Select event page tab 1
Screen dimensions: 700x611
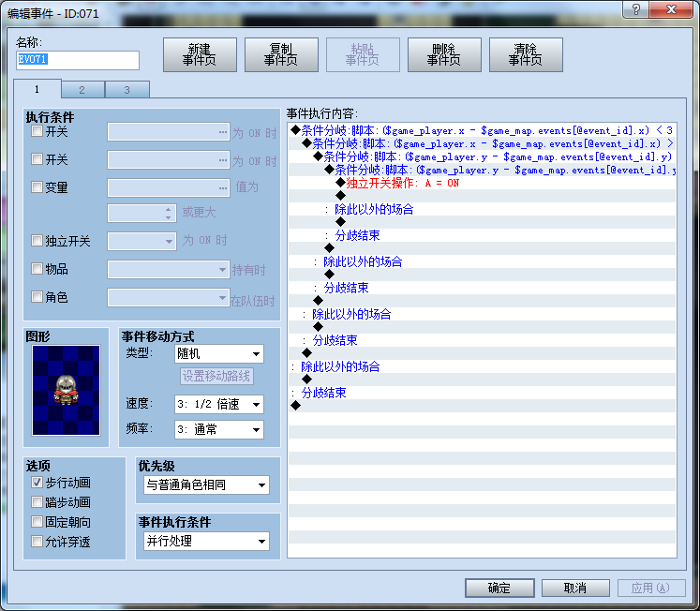pos(37,89)
